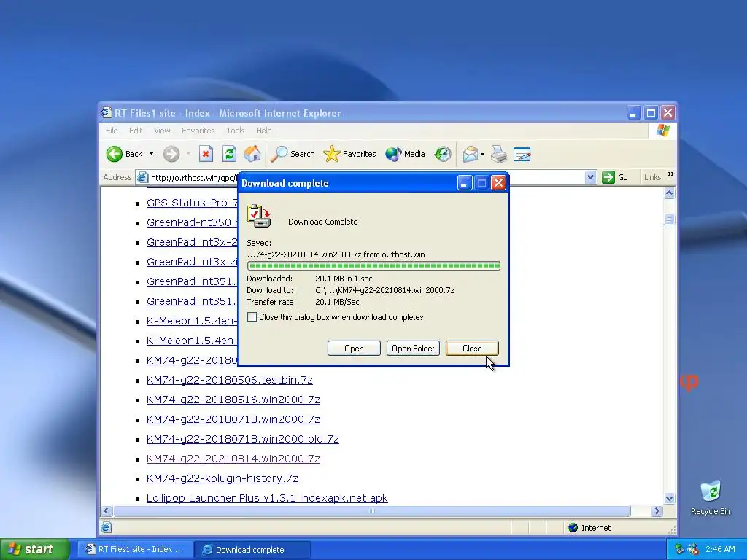Open KM74-g22-20180506.testbin.7z link
This screenshot has width=747, height=560.
[x=230, y=379]
